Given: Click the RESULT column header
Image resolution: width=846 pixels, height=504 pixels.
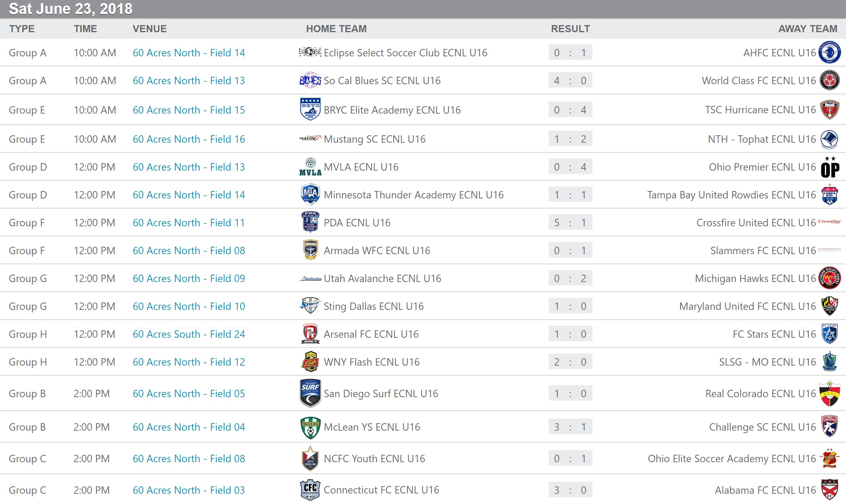Looking at the screenshot, I should coord(570,29).
